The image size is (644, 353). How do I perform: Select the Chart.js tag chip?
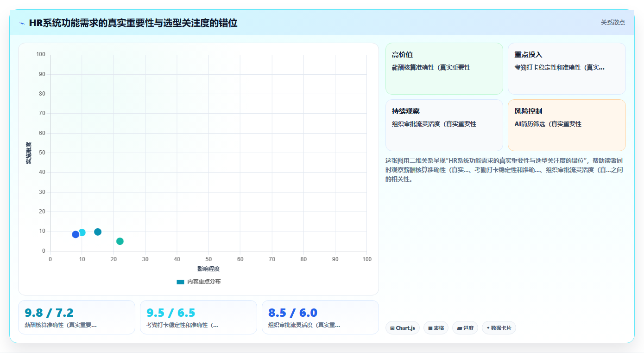click(403, 328)
